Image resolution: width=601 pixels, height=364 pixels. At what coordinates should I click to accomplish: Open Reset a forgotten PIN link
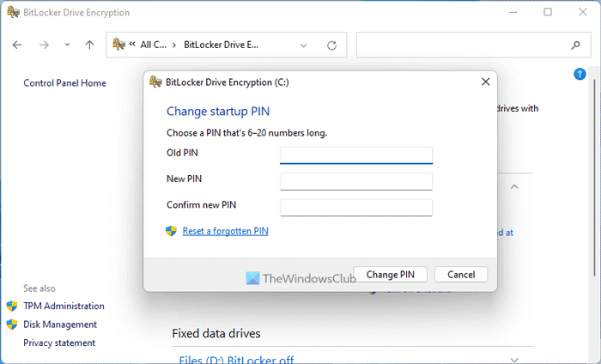point(225,231)
